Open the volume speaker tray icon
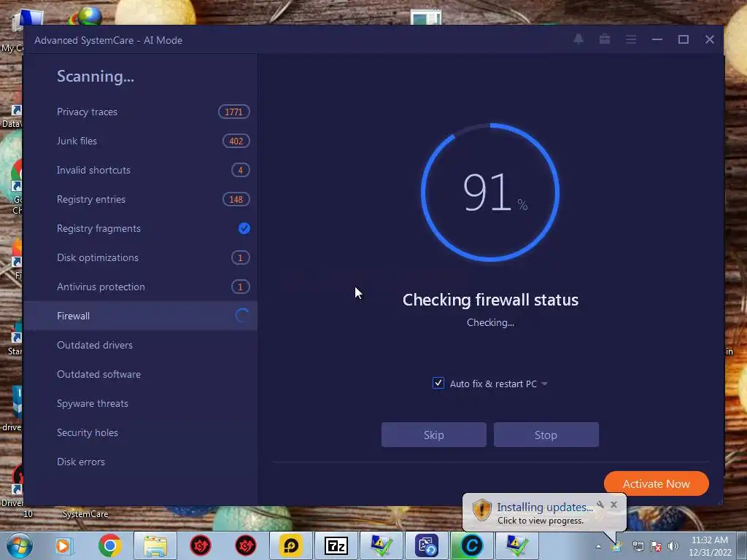The width and height of the screenshot is (747, 560). click(673, 546)
